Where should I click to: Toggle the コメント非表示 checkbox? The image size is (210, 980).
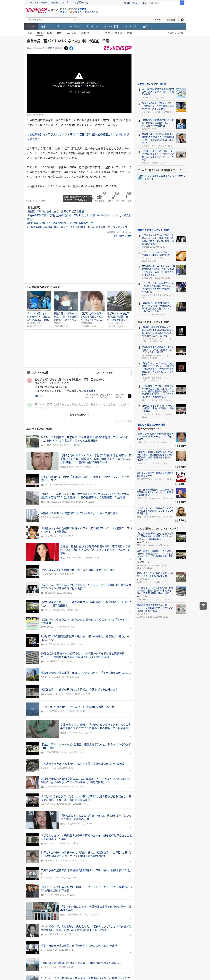115,422
